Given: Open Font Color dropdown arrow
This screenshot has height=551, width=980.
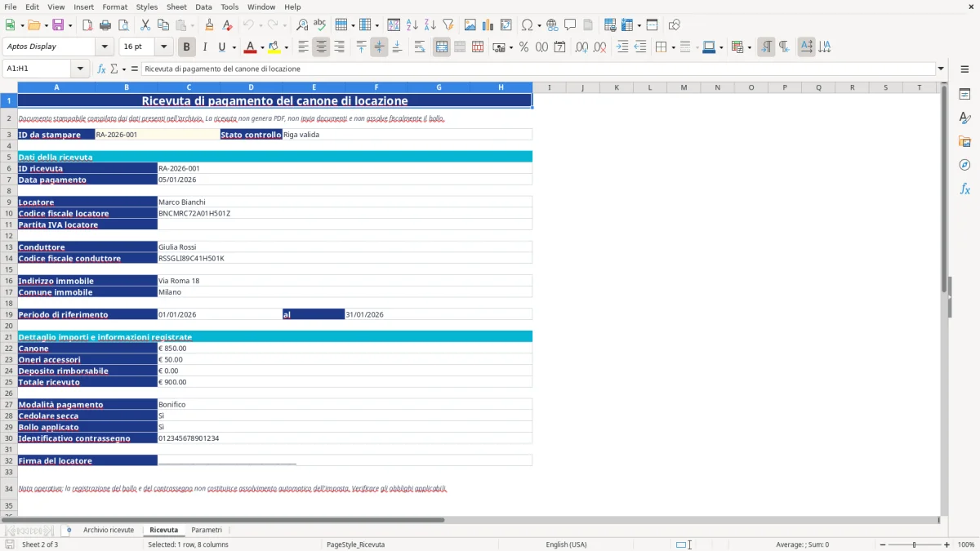Looking at the screenshot, I should point(261,47).
